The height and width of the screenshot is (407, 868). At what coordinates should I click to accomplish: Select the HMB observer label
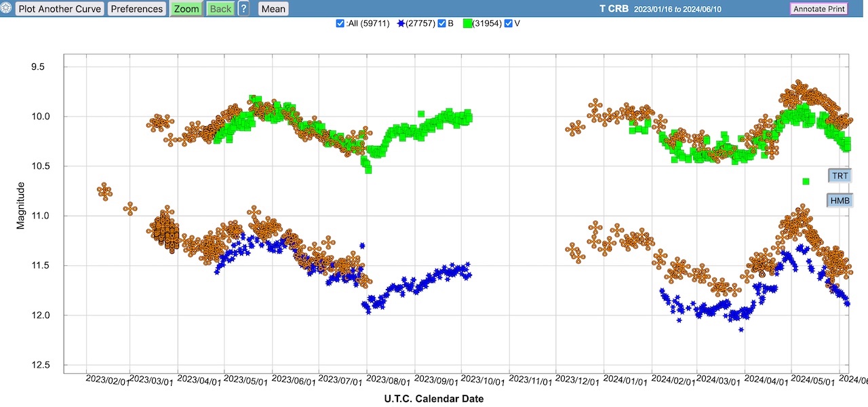pos(840,200)
